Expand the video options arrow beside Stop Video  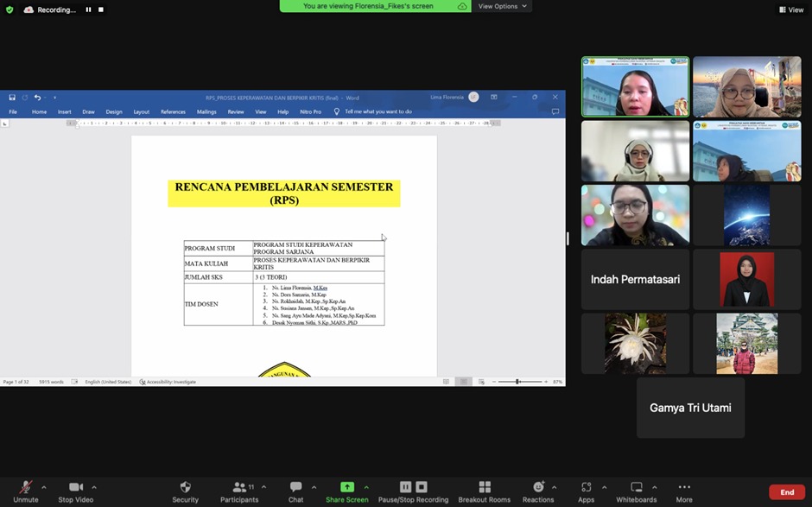tap(94, 487)
